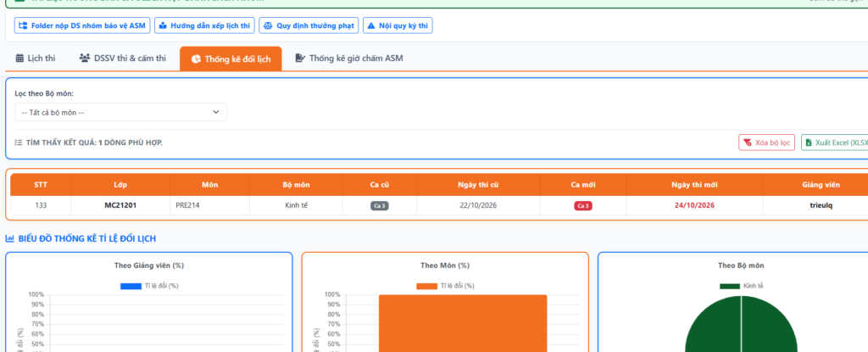
Task: Click warning triangle icon on Nội quy button
Action: [371, 25]
